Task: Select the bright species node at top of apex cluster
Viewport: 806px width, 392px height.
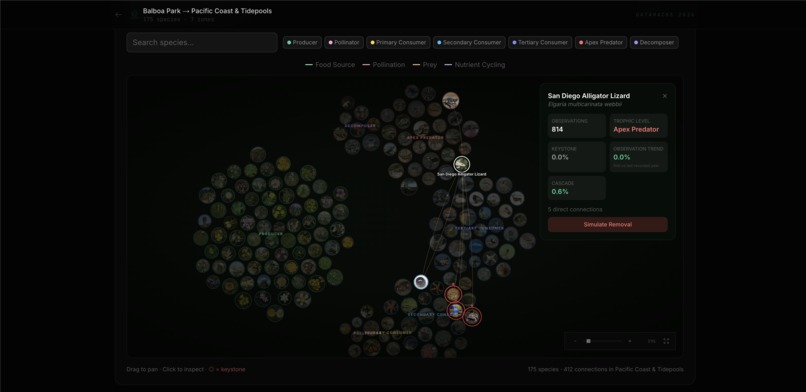Action: click(450, 100)
